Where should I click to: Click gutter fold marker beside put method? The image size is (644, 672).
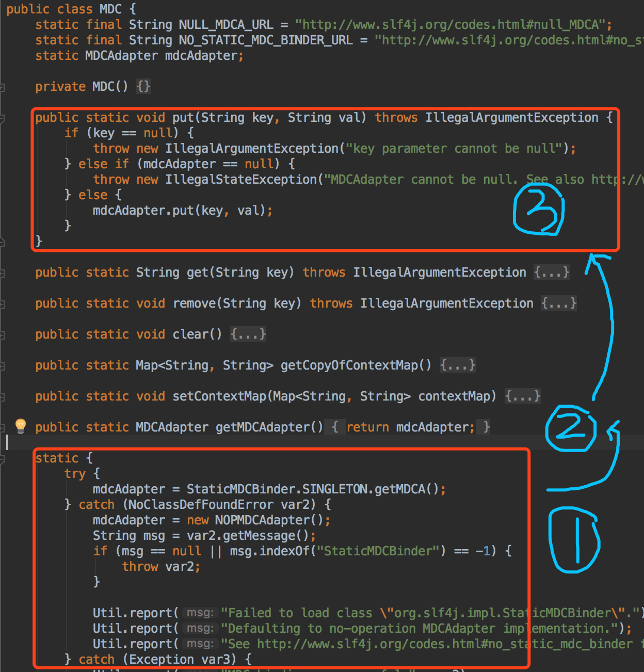point(2,118)
